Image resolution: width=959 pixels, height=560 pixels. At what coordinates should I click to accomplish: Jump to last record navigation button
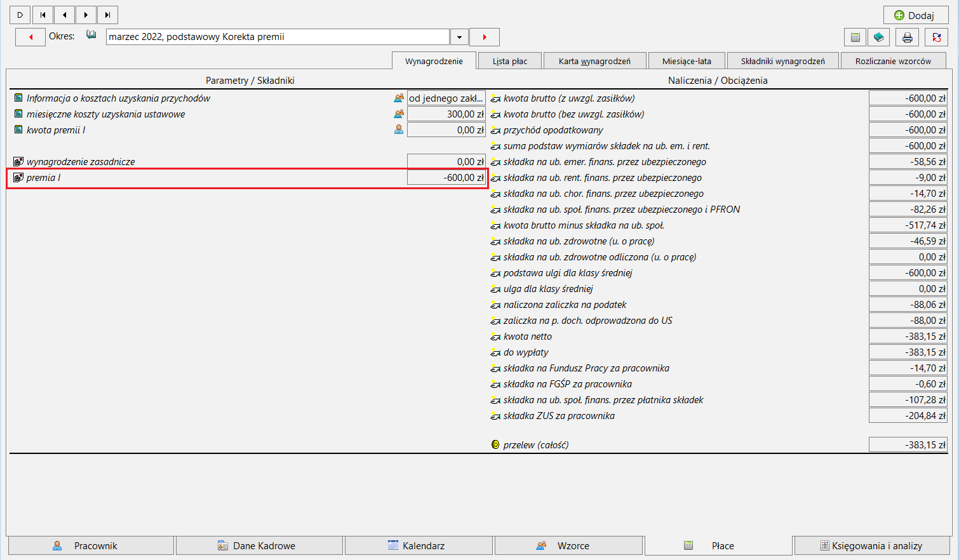(x=107, y=15)
